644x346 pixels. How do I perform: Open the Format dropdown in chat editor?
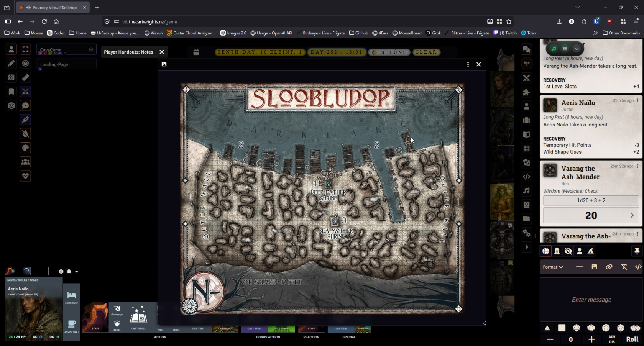(553, 267)
